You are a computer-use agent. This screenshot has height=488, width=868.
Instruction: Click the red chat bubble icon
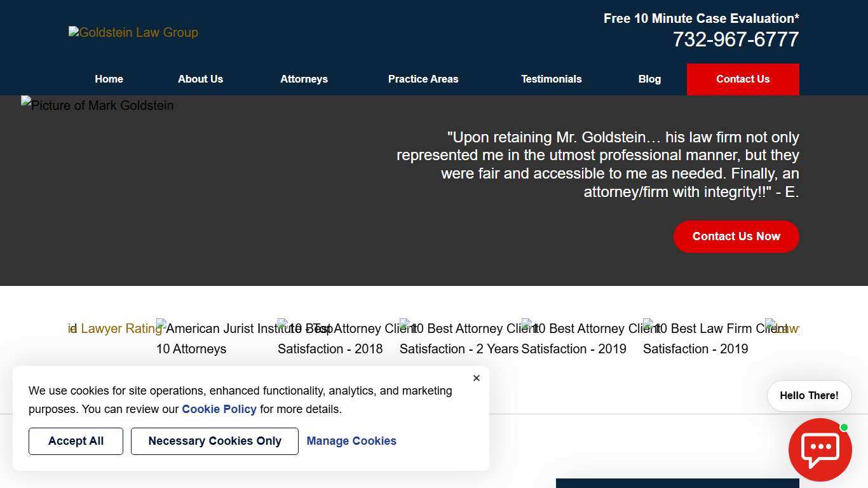pos(820,449)
